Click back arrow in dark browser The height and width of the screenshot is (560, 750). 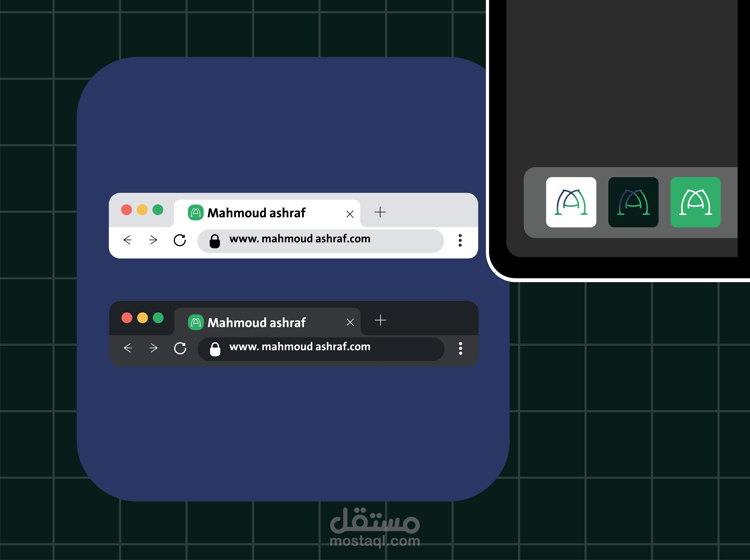pyautogui.click(x=128, y=348)
